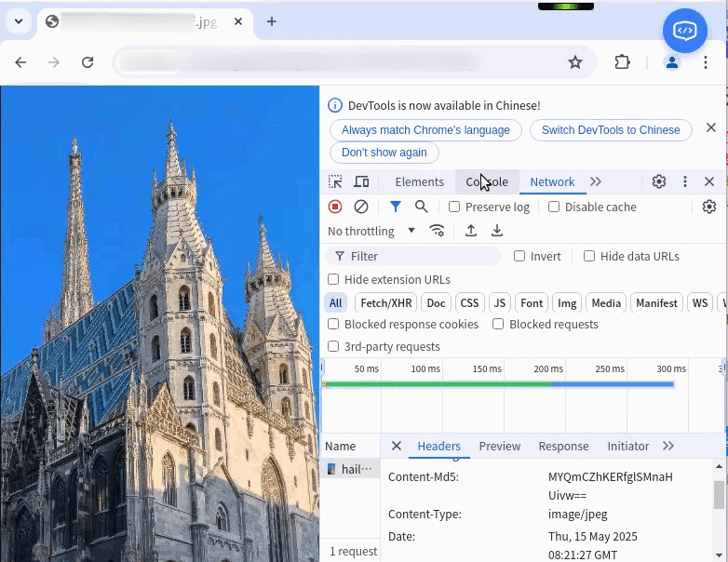
Task: Expand more DevTools tabs chevron
Action: [x=596, y=181]
